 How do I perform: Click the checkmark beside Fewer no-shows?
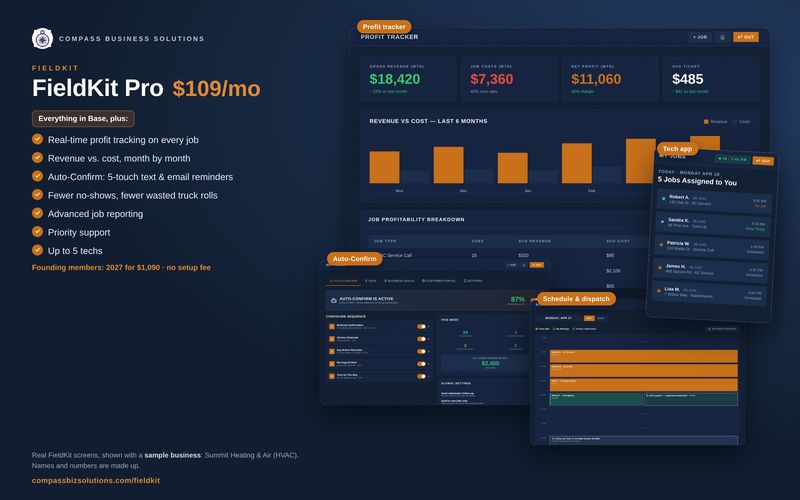click(x=37, y=194)
